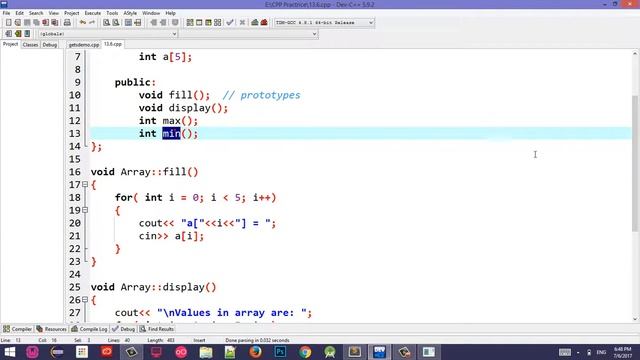Click the editor vertical scrollbar thumb

tap(635, 163)
